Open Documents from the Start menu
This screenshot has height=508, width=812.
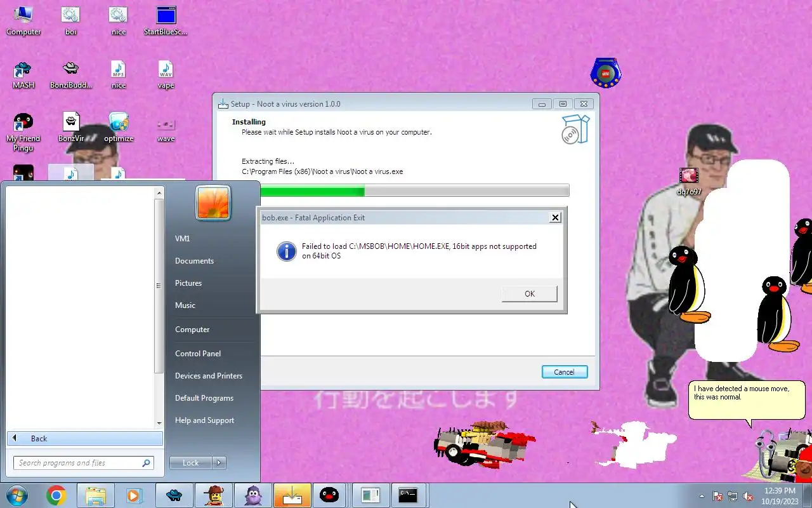194,261
